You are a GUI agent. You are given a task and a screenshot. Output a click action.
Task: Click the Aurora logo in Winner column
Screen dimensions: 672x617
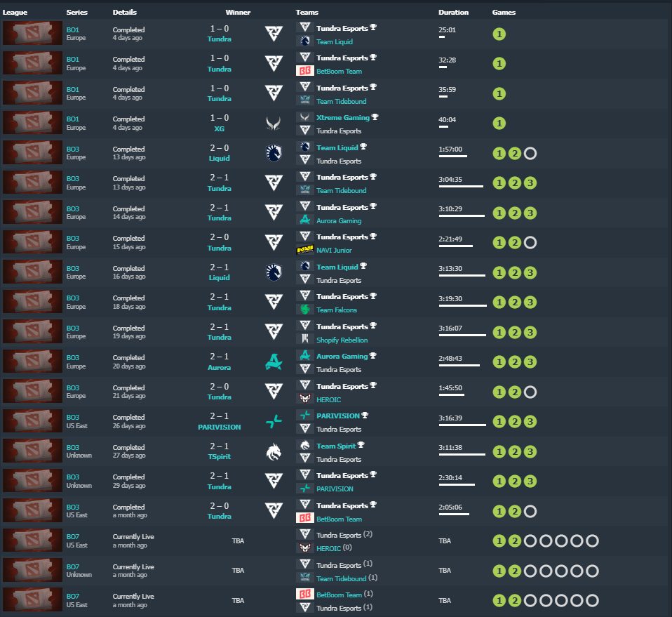(274, 362)
